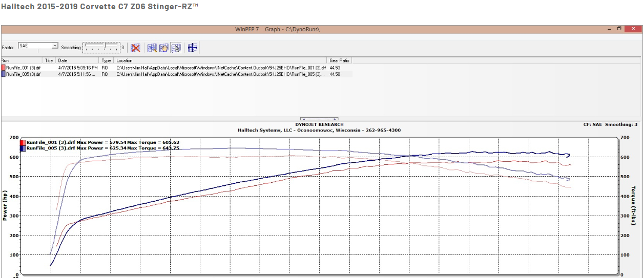Screen dimensions: 644x278
Task: Click the splitter handle above the graph
Action: point(319,119)
